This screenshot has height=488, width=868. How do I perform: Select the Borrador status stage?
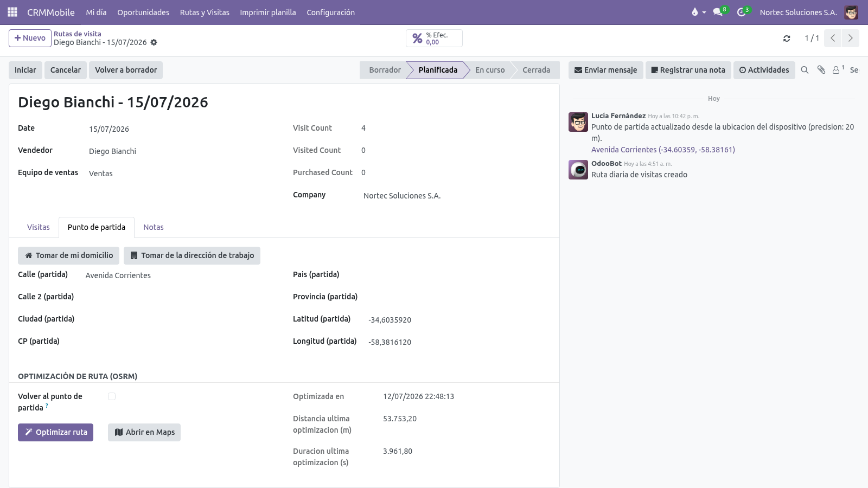click(x=385, y=70)
